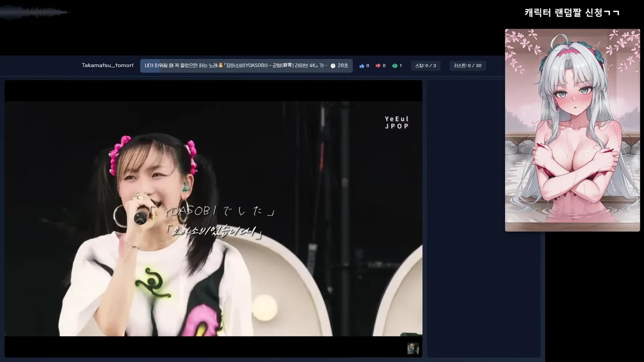Click the Takamatsu_tomori username

tap(108, 65)
